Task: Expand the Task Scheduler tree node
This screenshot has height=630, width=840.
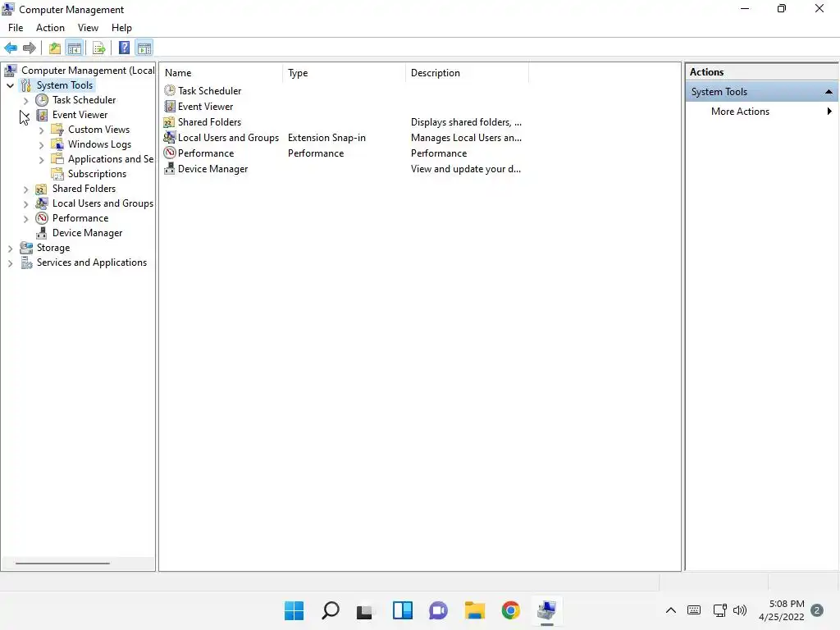Action: point(25,100)
